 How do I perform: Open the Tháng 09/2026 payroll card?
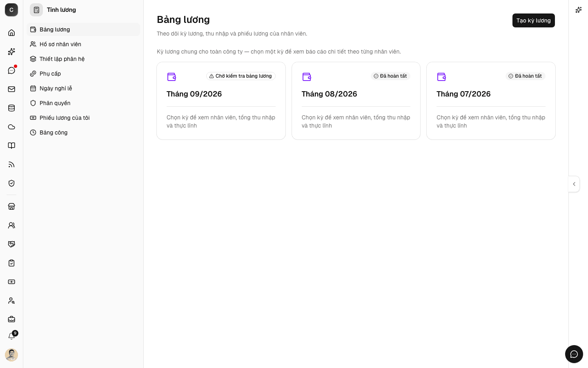221,101
